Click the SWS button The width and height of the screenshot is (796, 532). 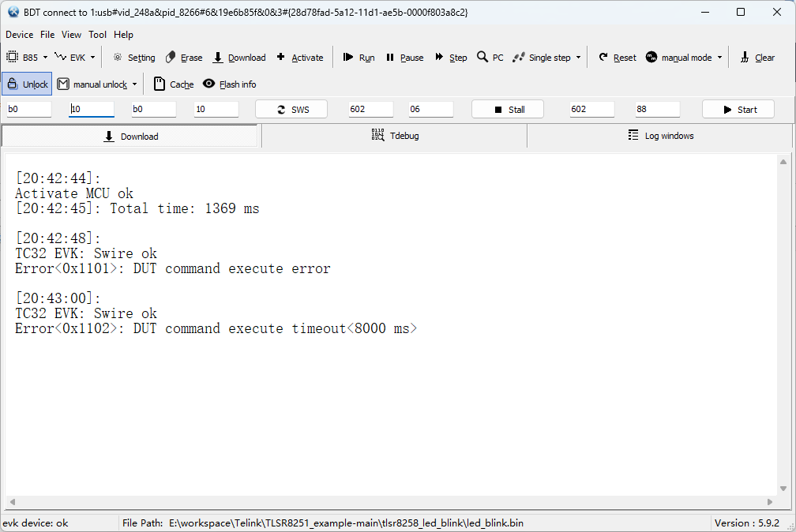[x=291, y=109]
